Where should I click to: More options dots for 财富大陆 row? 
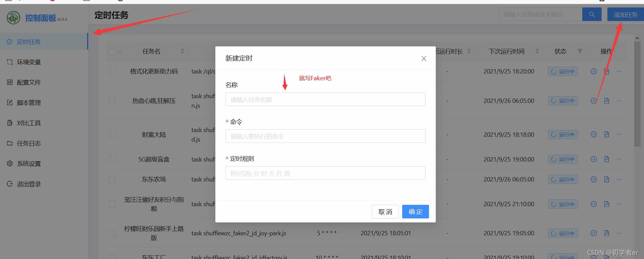(619, 134)
